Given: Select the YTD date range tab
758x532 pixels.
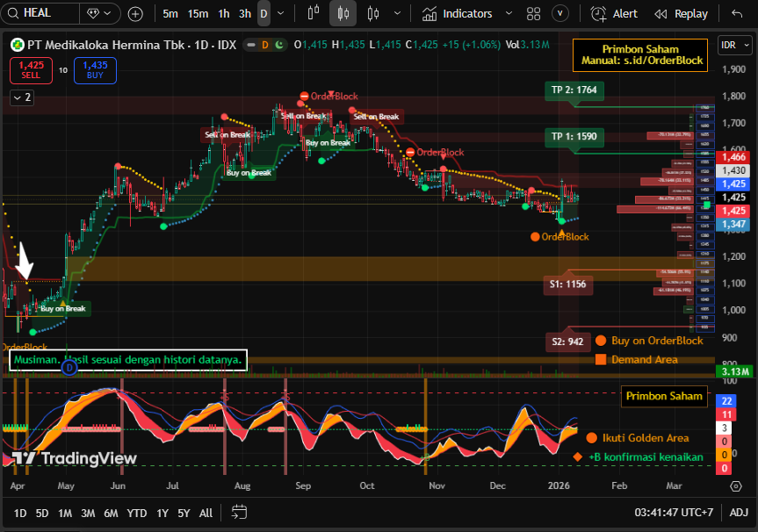Looking at the screenshot, I should click(136, 512).
